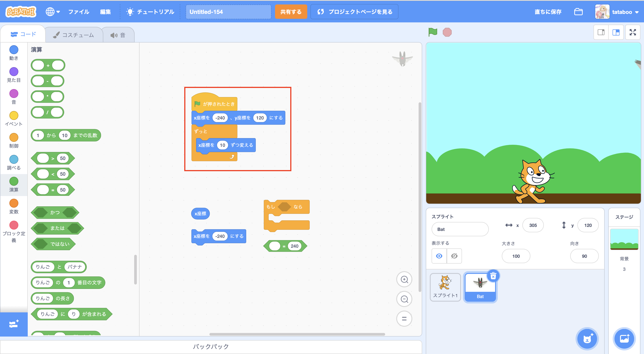Click the project title Untitled-154 field

[228, 12]
